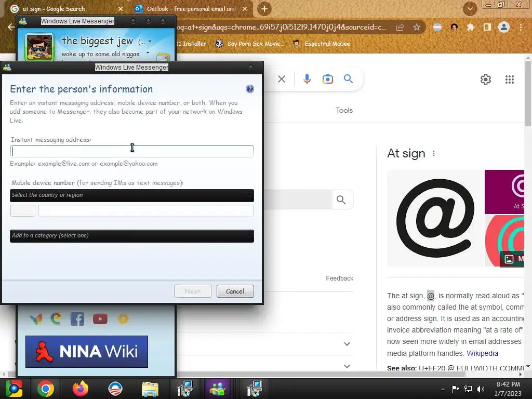The height and width of the screenshot is (399, 532).
Task: Open Chrome three-dot menu
Action: pos(521,27)
